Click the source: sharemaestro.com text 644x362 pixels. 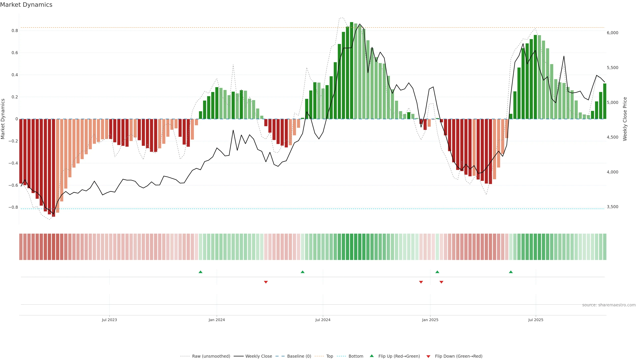pyautogui.click(x=609, y=305)
